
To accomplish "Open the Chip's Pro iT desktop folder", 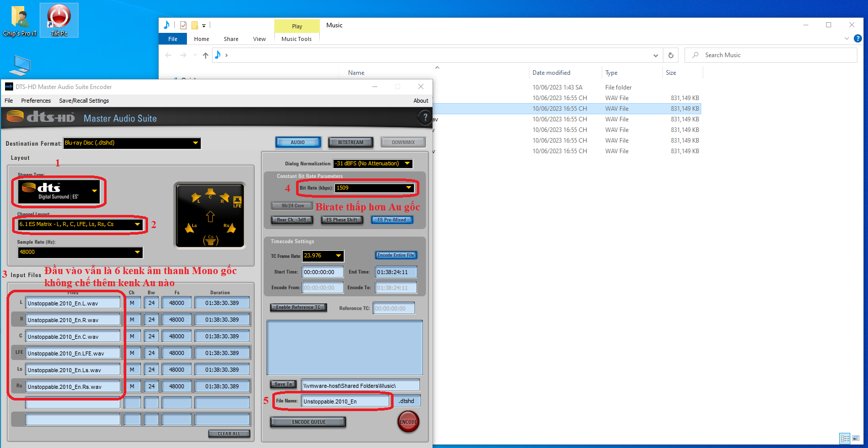I will pos(20,20).
